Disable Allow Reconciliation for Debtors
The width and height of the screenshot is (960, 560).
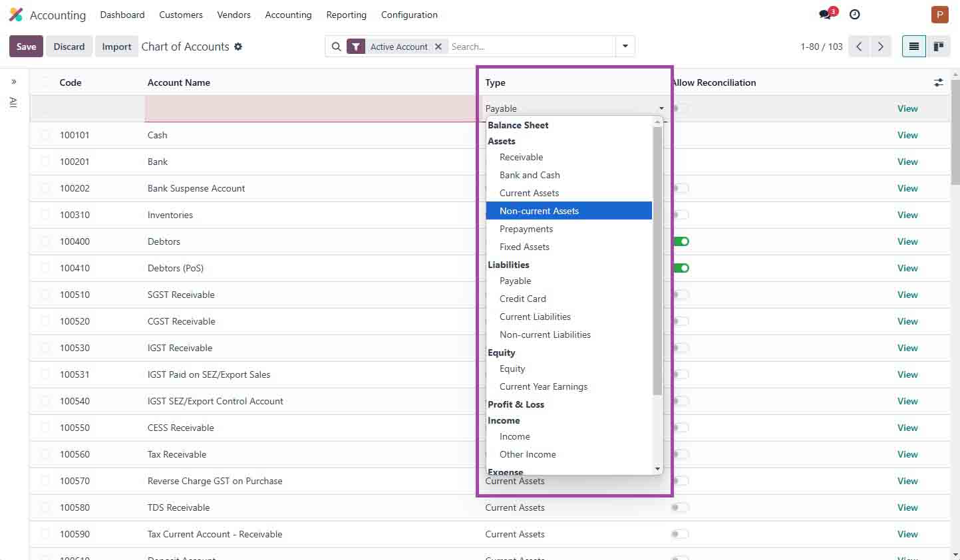(x=680, y=241)
